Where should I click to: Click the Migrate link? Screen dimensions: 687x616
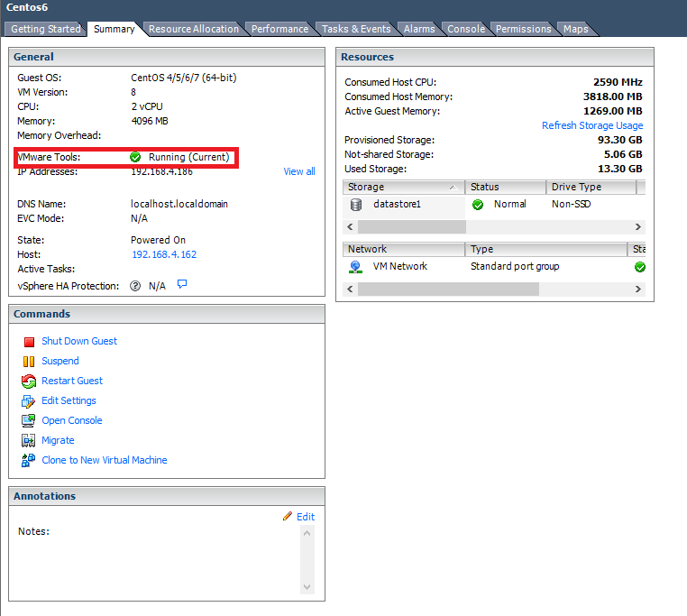click(58, 440)
